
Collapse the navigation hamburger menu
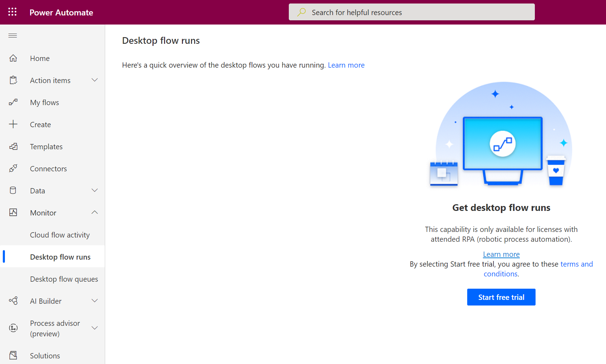(13, 35)
